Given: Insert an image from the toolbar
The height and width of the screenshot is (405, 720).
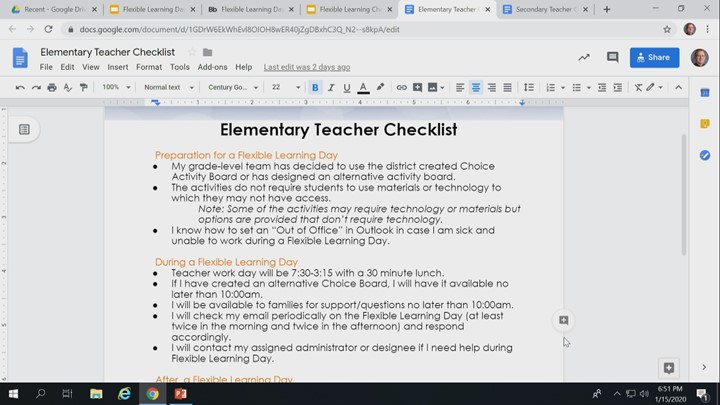Looking at the screenshot, I should pos(433,87).
